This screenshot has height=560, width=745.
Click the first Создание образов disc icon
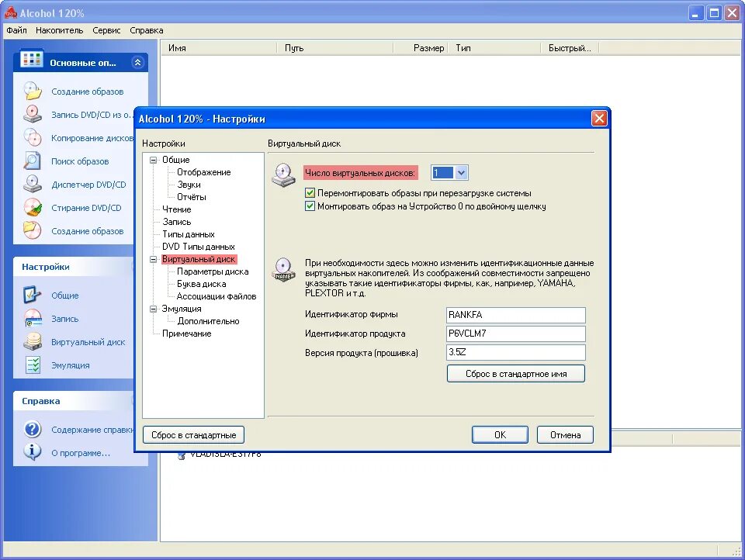point(33,91)
